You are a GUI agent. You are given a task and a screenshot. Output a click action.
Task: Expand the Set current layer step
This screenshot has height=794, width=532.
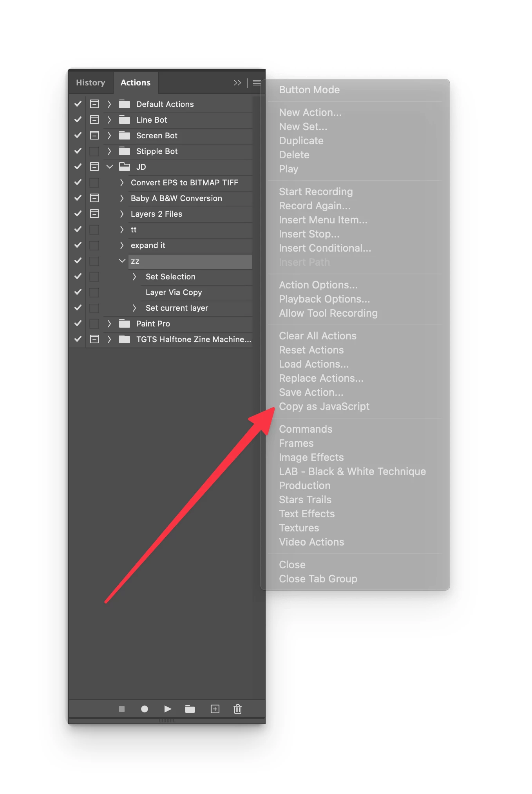[134, 308]
